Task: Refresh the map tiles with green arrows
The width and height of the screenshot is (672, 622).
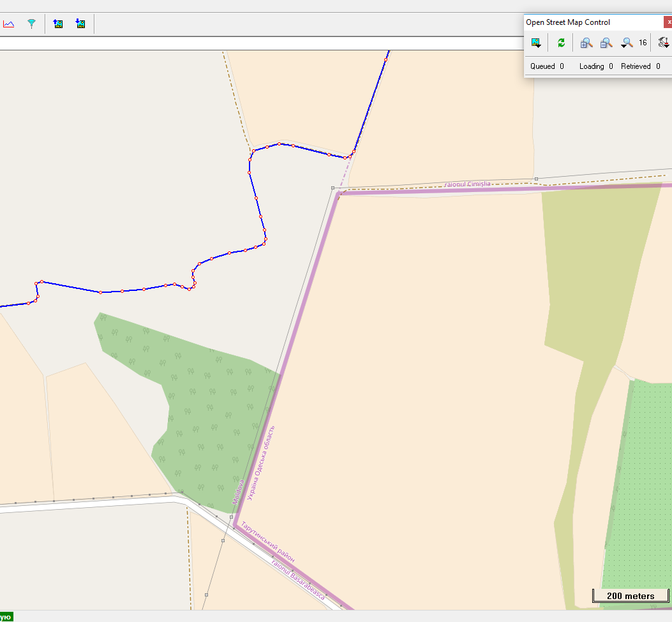Action: tap(561, 43)
